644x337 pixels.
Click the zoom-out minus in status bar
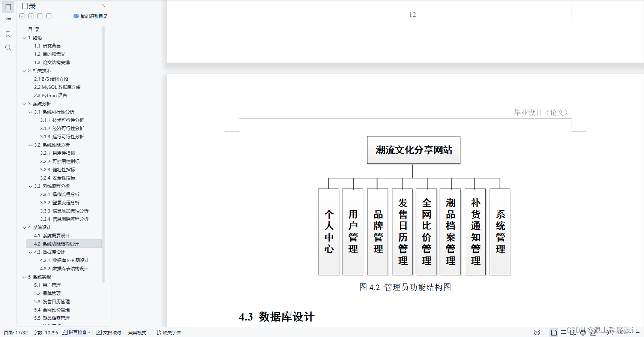coord(637,333)
